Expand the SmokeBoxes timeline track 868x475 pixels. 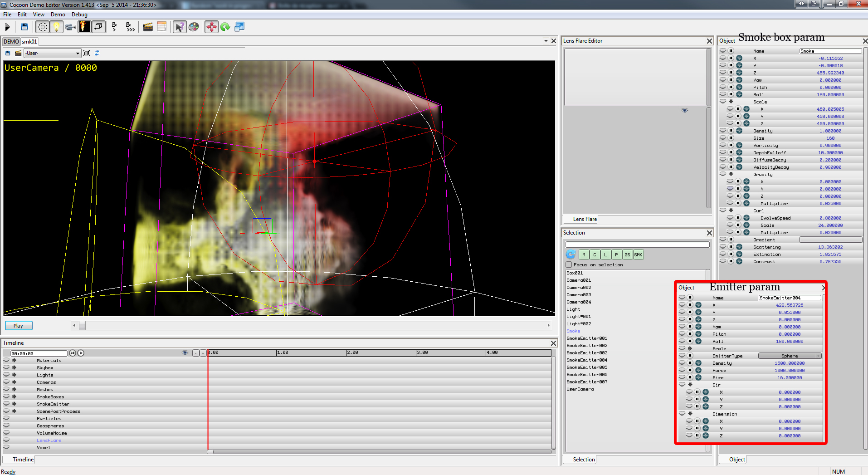click(14, 397)
